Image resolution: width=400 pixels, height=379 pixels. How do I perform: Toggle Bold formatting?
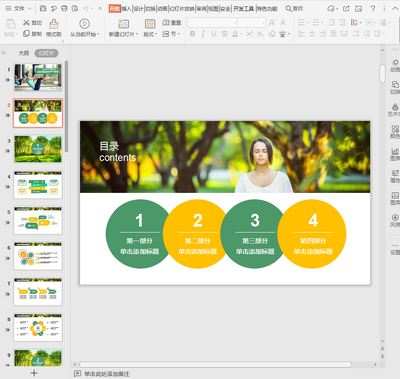coord(192,34)
